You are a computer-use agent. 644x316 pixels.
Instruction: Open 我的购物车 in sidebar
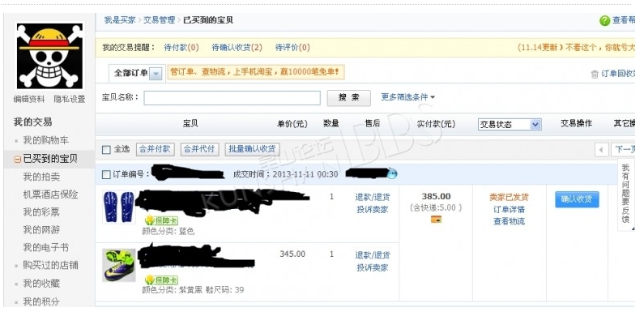point(45,140)
